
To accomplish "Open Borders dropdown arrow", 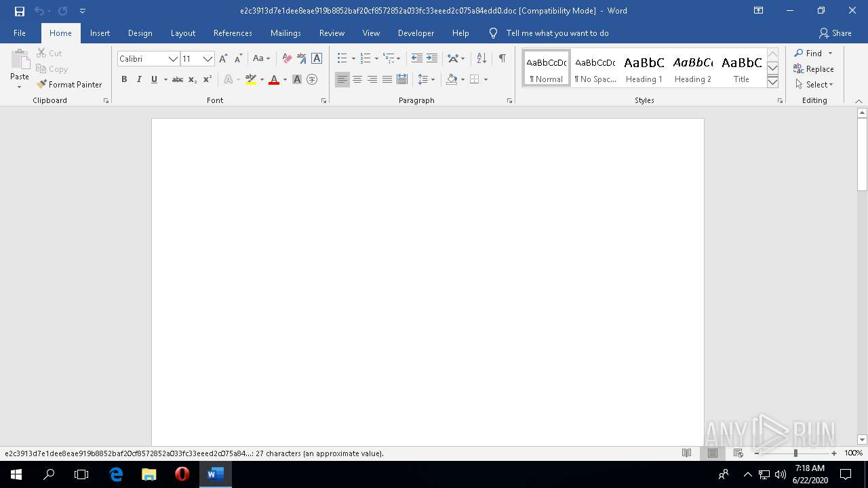I will click(486, 79).
